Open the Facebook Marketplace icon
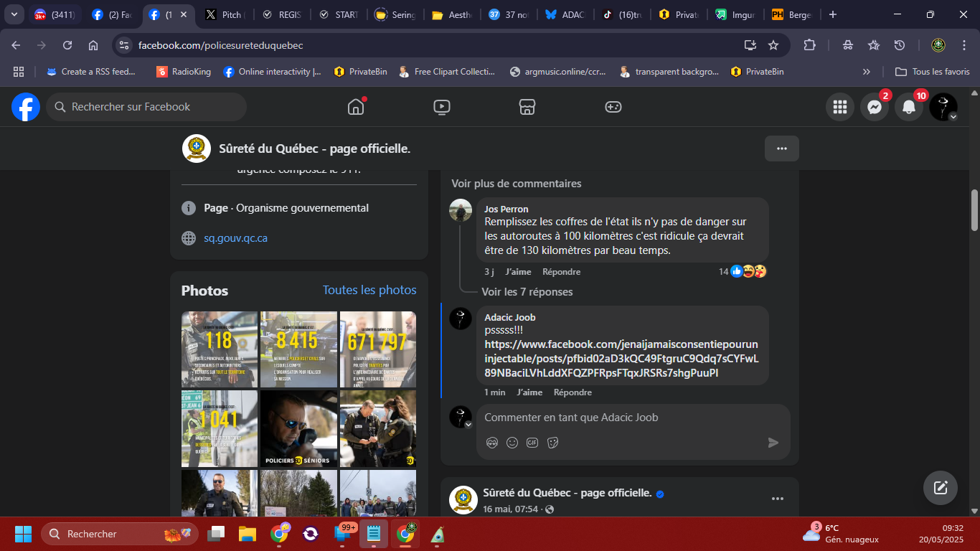This screenshot has height=551, width=980. tap(527, 107)
